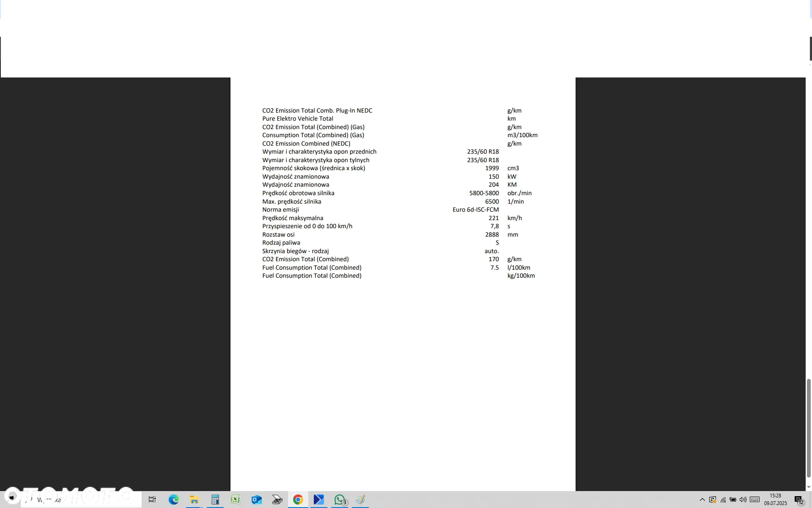Click the wheelbase value 2888
Screen dimensions: 812x508
pyautogui.click(x=492, y=235)
